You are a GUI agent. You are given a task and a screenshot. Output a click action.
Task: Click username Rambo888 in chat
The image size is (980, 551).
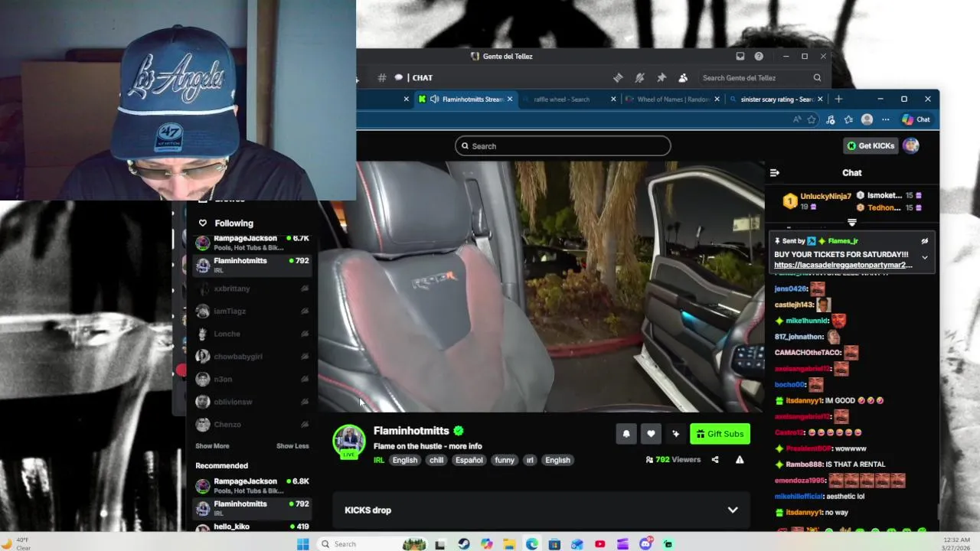tap(803, 465)
